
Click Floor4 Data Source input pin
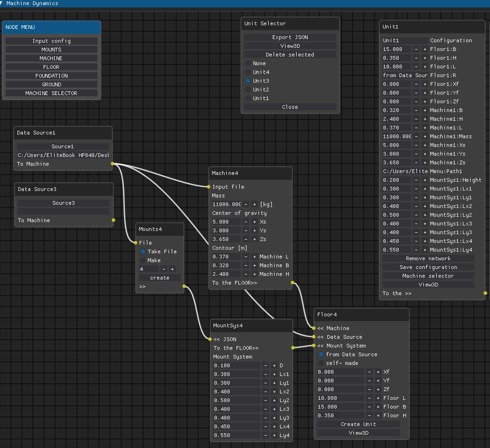314,337
